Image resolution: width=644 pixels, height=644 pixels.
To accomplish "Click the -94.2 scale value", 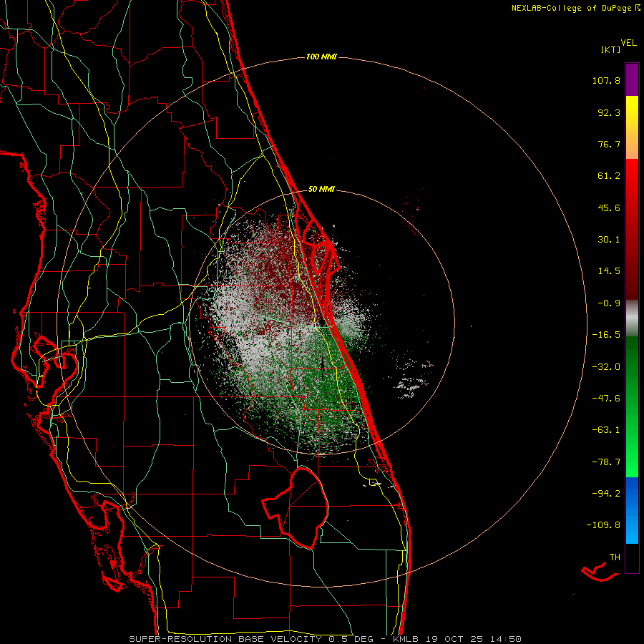I will (x=606, y=493).
